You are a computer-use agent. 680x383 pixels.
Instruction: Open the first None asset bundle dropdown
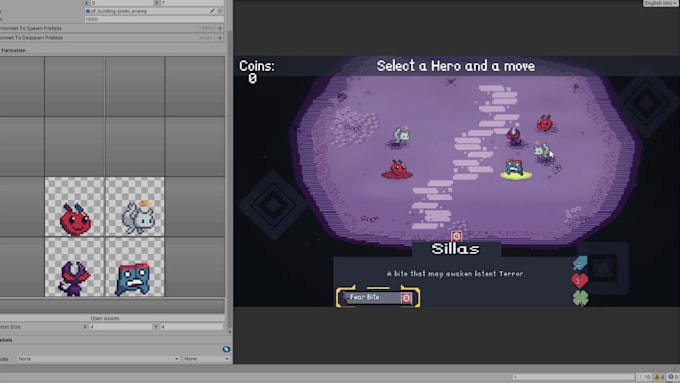click(x=98, y=359)
